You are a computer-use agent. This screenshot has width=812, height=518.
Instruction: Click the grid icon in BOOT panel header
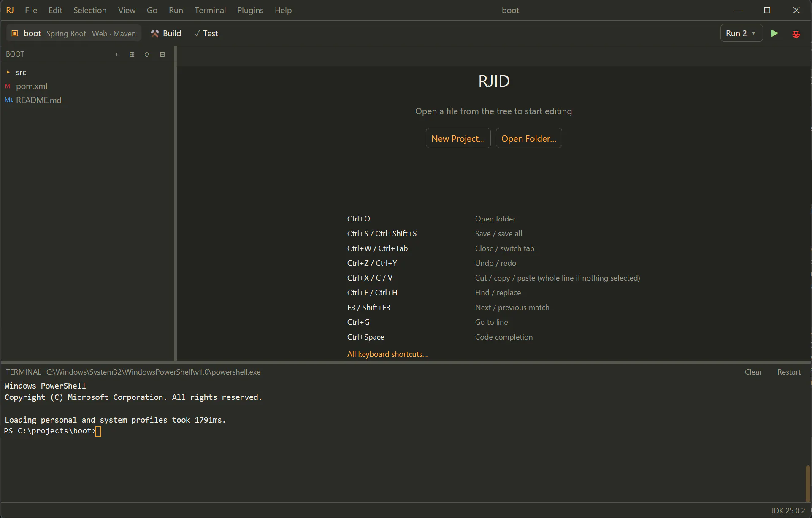tap(132, 54)
